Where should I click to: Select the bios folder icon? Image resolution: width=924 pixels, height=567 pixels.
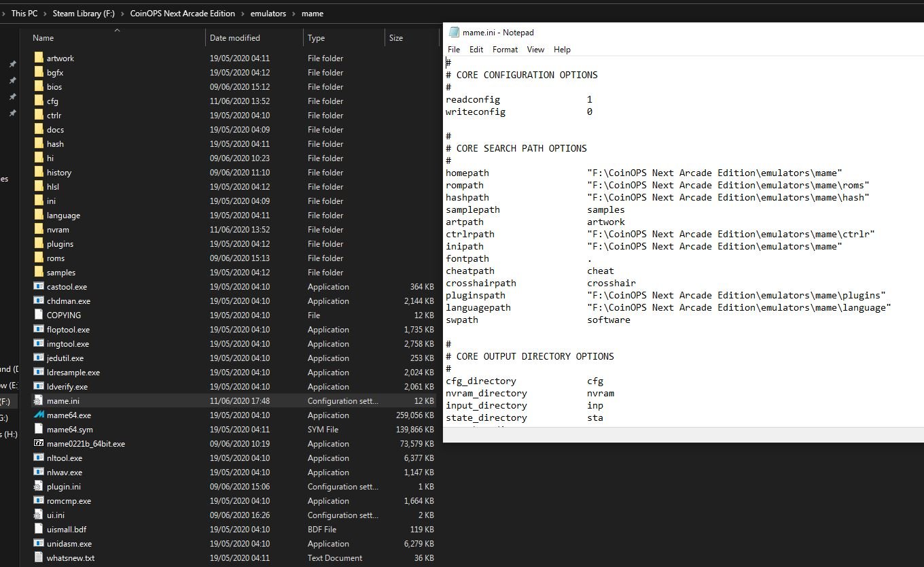click(x=39, y=86)
